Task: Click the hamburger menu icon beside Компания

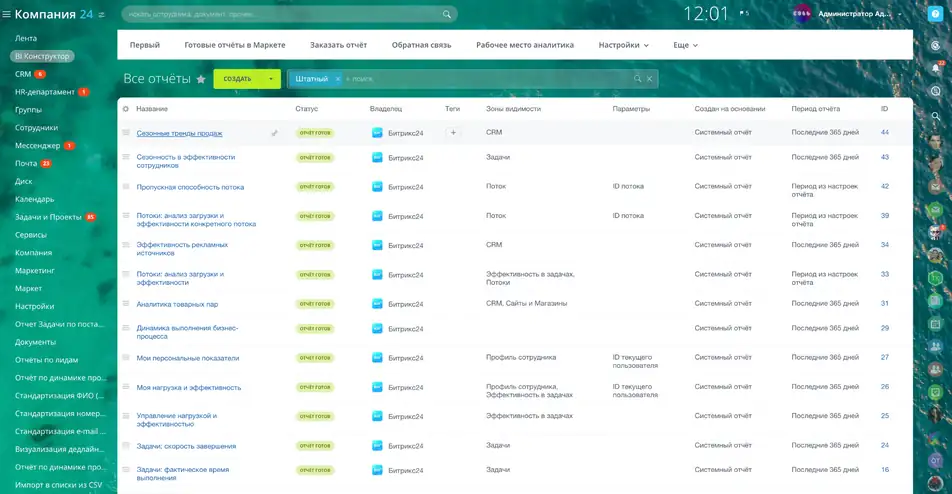Action: 7,14
